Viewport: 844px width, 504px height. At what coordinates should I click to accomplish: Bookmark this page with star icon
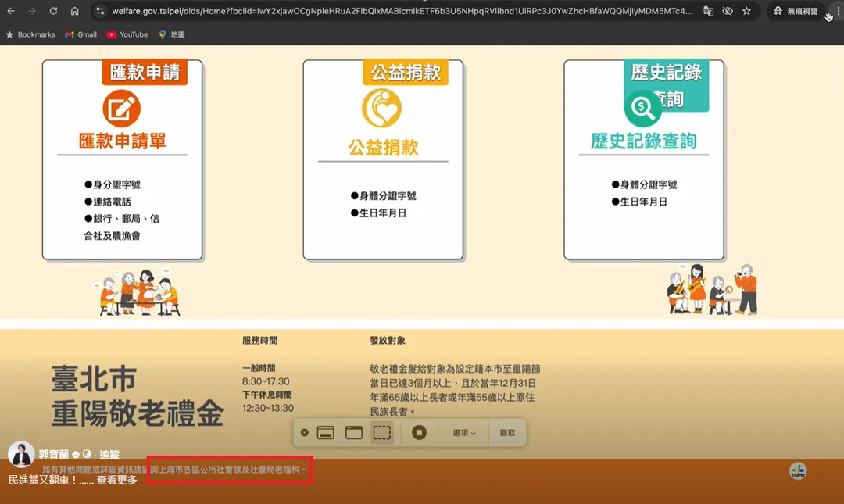tap(746, 11)
